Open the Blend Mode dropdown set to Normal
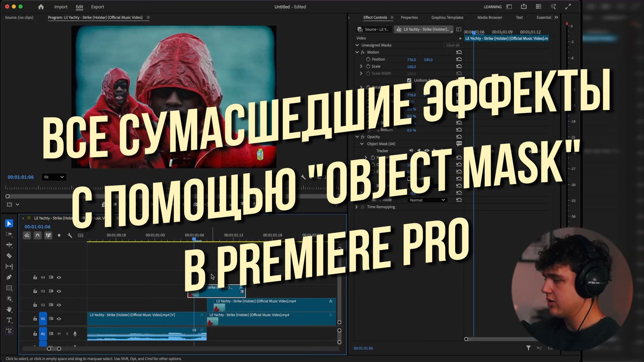Viewport: 644px width, 362px height. [x=427, y=200]
